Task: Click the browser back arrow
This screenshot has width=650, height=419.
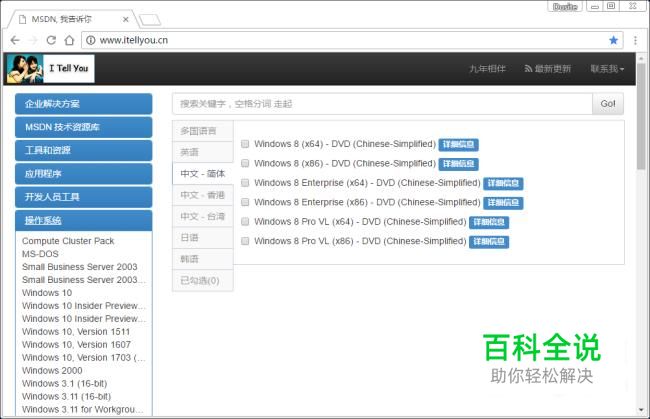Action: pyautogui.click(x=15, y=40)
